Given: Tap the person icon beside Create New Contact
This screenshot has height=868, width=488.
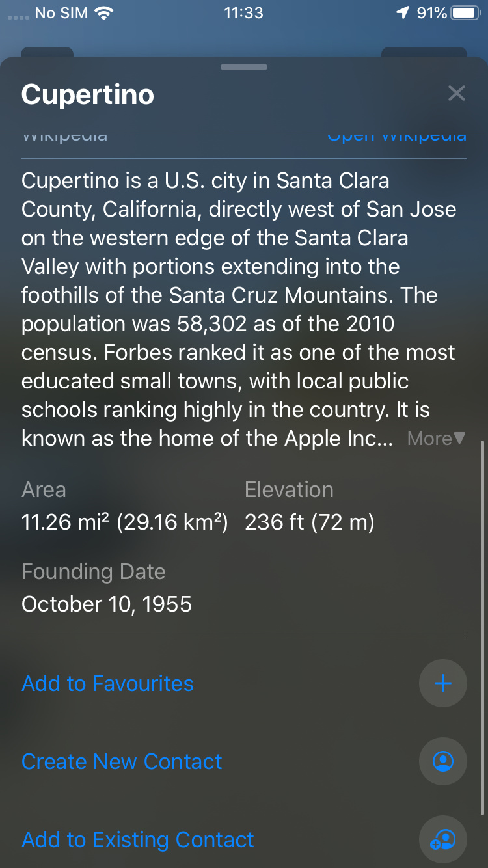Looking at the screenshot, I should 443,761.
